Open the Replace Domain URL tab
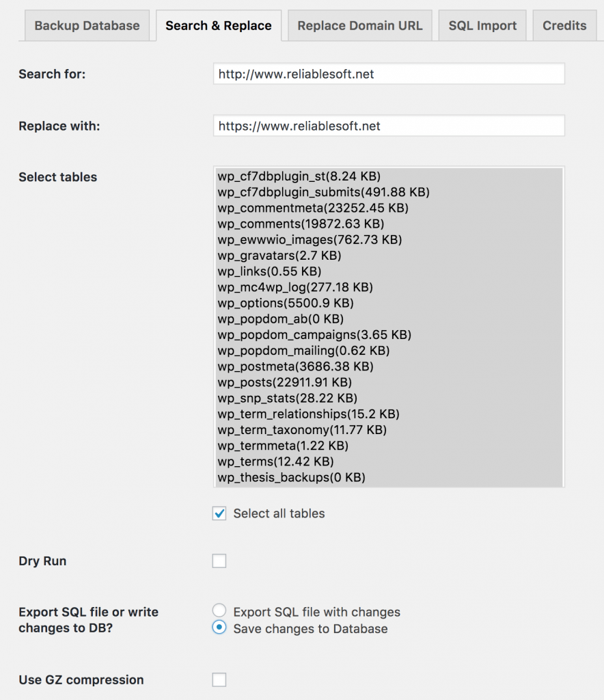This screenshot has height=700, width=604. coord(359,26)
